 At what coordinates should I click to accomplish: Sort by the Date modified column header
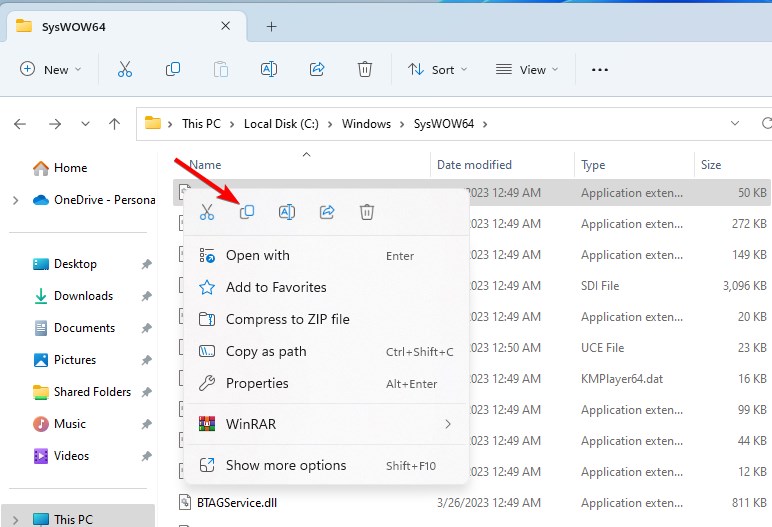(474, 165)
